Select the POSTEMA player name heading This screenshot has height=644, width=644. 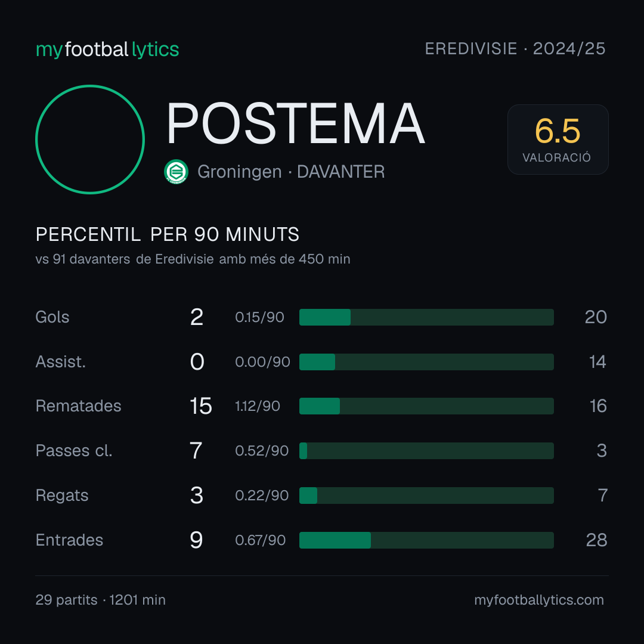coord(295,123)
